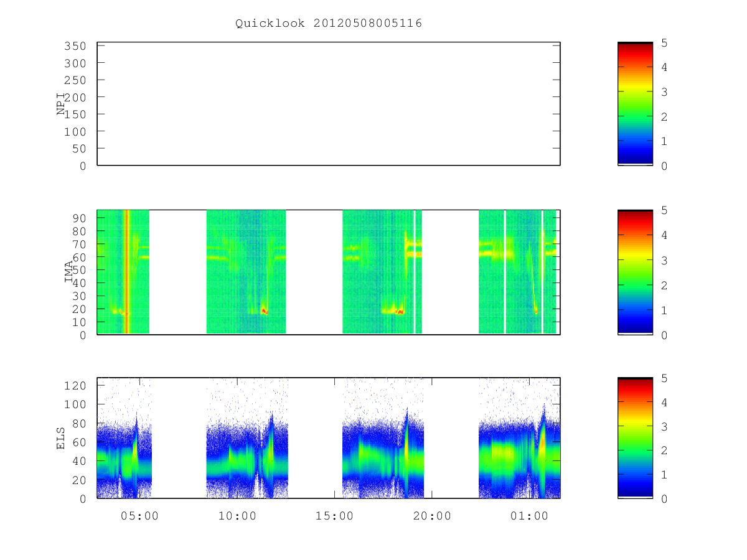This screenshot has width=747, height=560.
Task: Click the ELS panel color bar
Action: point(635,438)
